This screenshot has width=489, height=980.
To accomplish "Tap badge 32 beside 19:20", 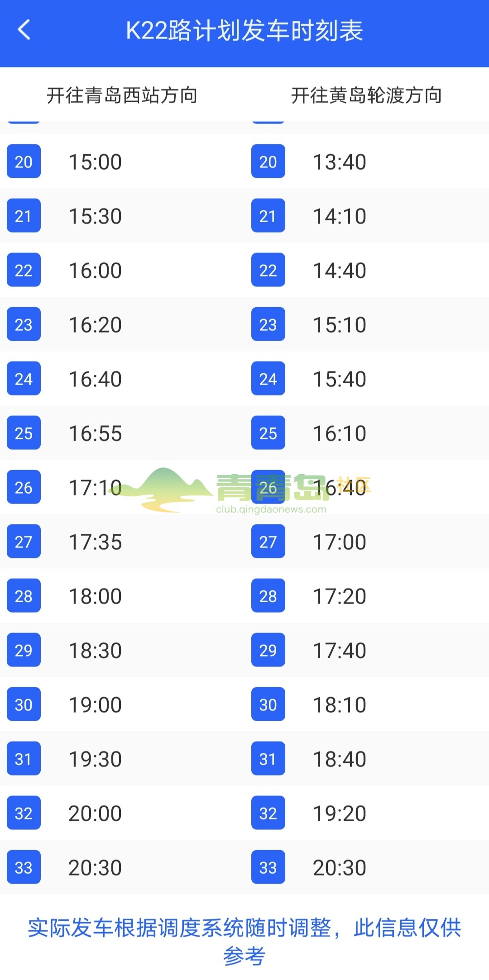I will coord(268,813).
